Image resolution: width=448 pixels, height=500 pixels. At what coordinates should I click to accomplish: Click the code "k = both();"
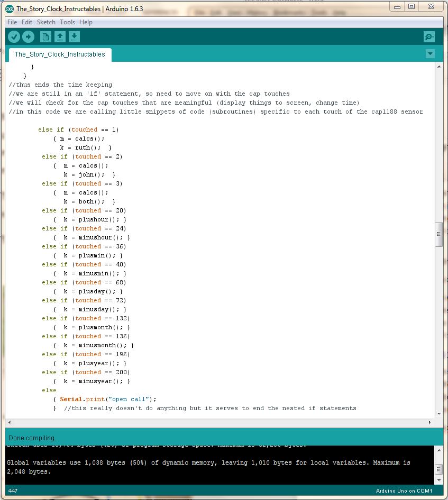pos(84,201)
